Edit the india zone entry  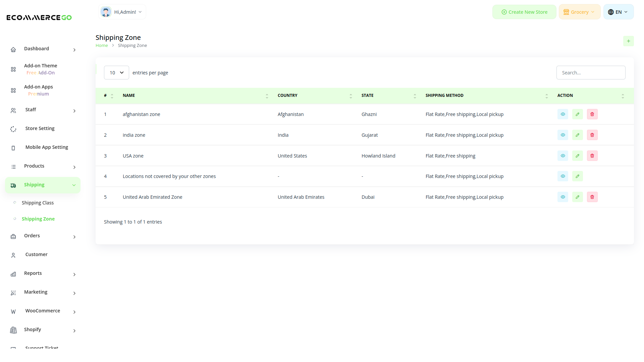[x=577, y=135]
